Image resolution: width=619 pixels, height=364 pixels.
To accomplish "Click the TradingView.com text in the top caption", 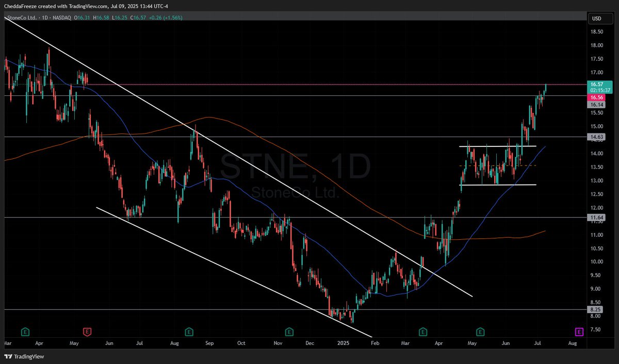I will (x=87, y=7).
